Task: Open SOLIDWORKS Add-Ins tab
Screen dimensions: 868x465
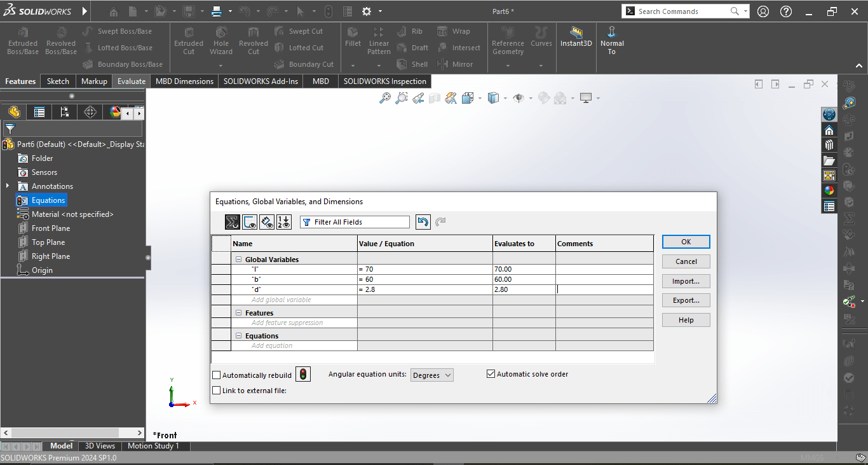Action: click(261, 81)
